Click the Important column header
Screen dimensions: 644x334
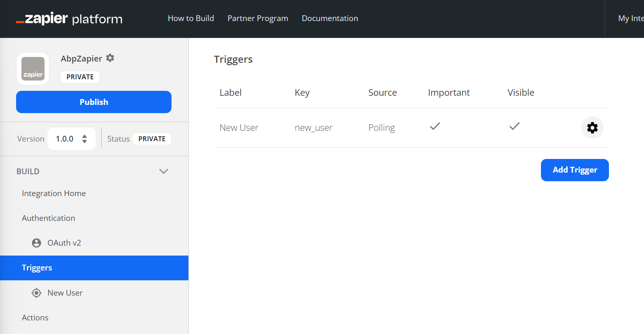(x=449, y=93)
